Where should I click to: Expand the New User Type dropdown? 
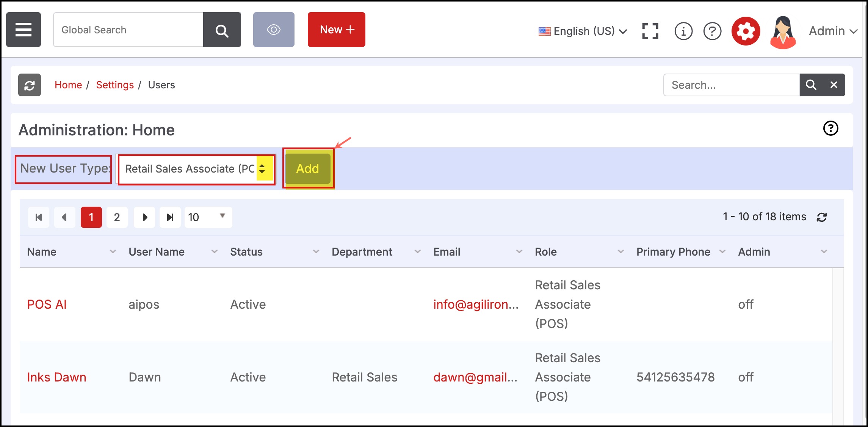197,169
